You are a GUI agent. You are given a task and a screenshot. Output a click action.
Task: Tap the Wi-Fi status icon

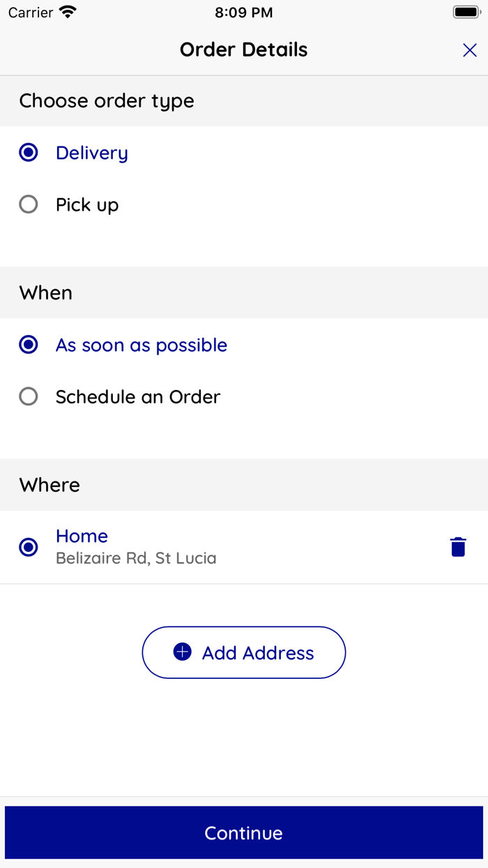68,13
